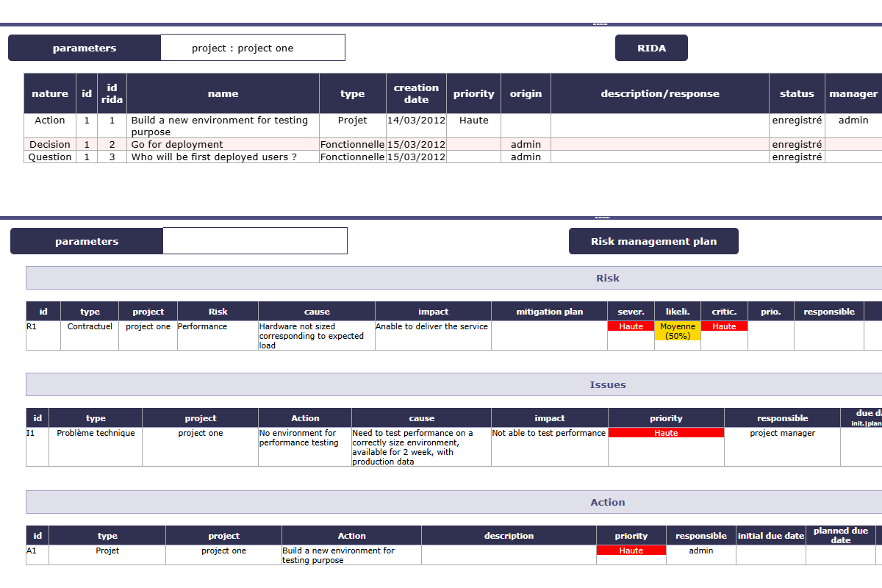Viewport: 882px width, 588px height.
Task: Click the 'description/response' column header
Action: tap(660, 93)
